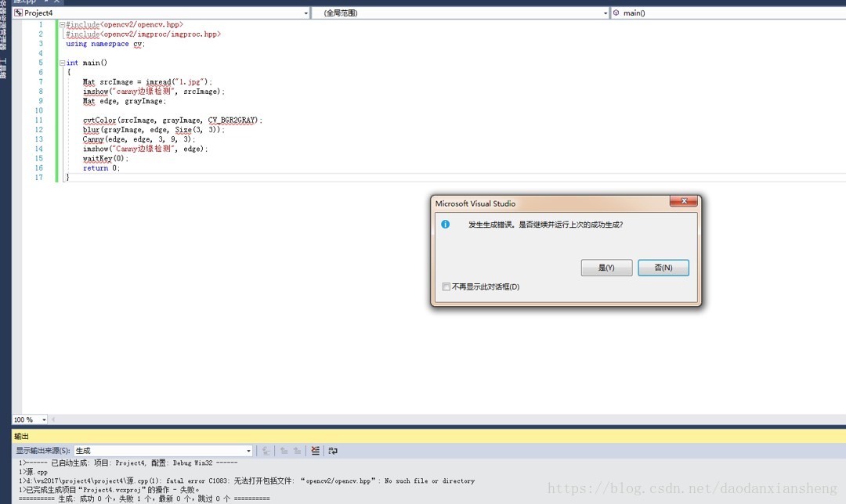Click #include<opencv2/imgproc/imgproc.hpp> line
The image size is (846, 504).
click(x=143, y=34)
